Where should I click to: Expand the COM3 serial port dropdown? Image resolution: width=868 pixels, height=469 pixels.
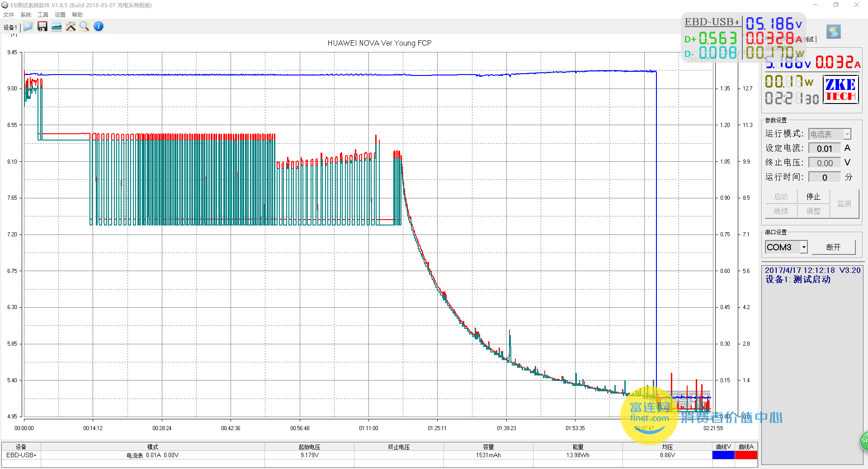coord(804,247)
